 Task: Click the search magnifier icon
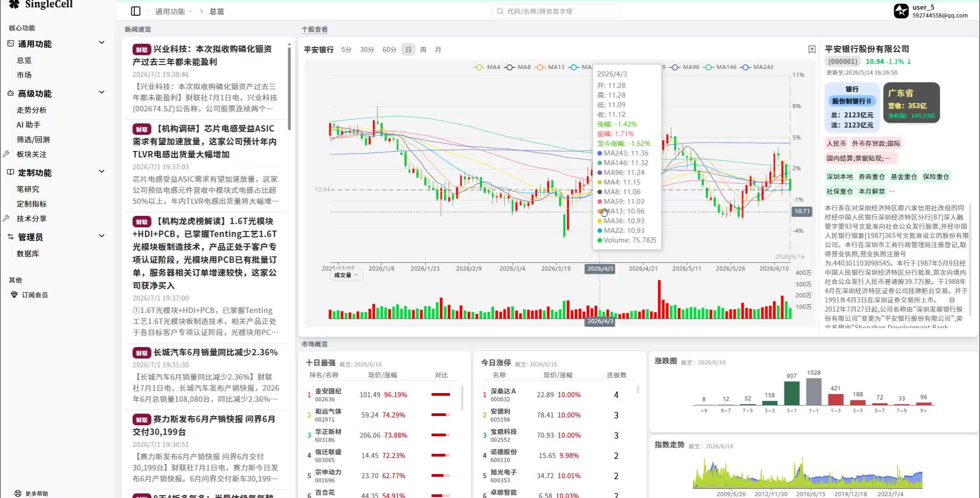point(500,11)
